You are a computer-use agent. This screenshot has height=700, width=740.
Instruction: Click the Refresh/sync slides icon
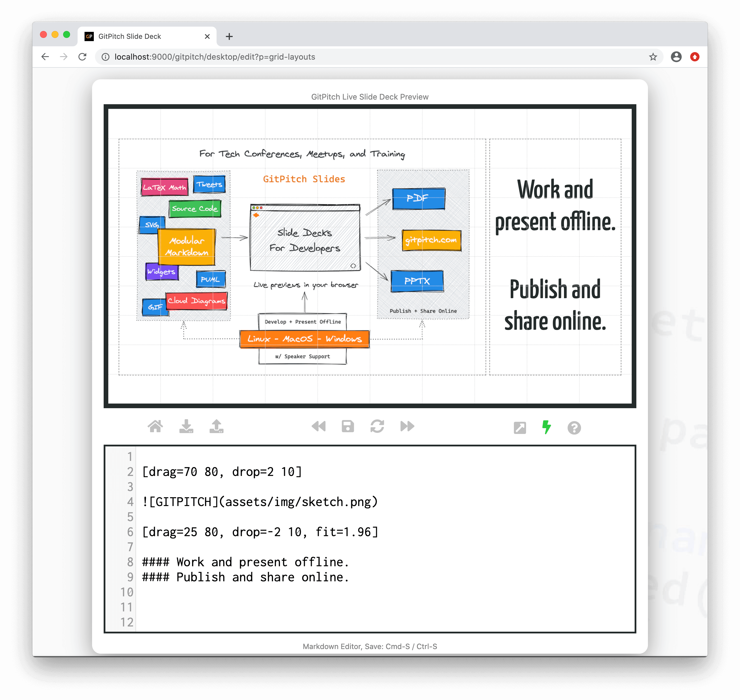(x=379, y=426)
